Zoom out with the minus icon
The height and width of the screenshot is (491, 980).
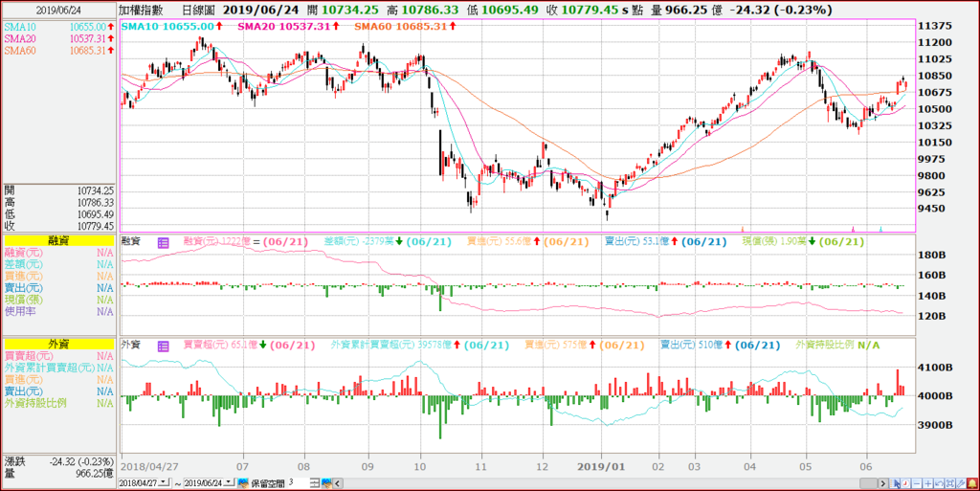coord(917,483)
